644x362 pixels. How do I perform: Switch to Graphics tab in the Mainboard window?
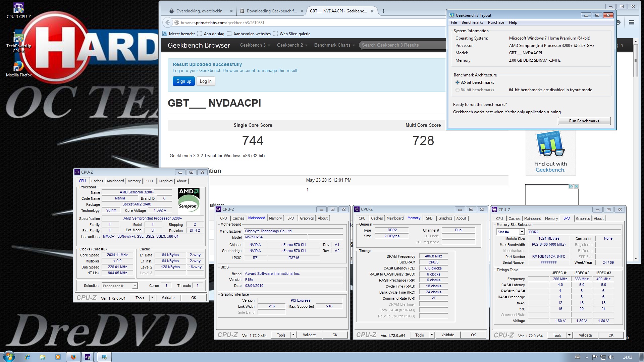307,218
